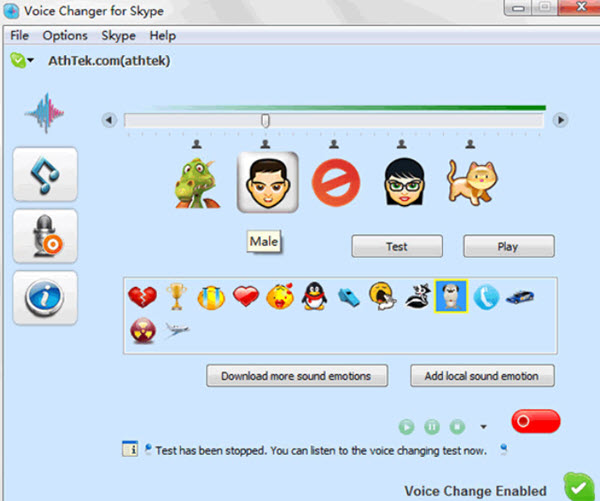Open the Skype status dropdown arrow

[x=31, y=60]
